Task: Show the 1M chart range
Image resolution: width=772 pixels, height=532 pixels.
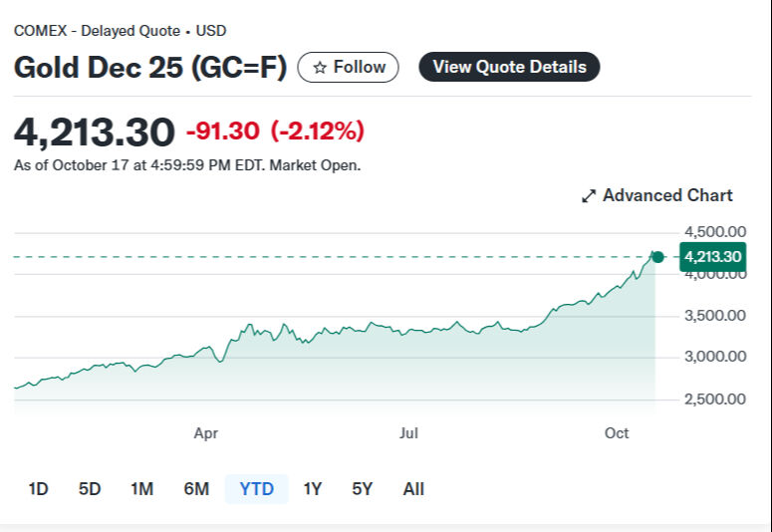Action: 141,489
